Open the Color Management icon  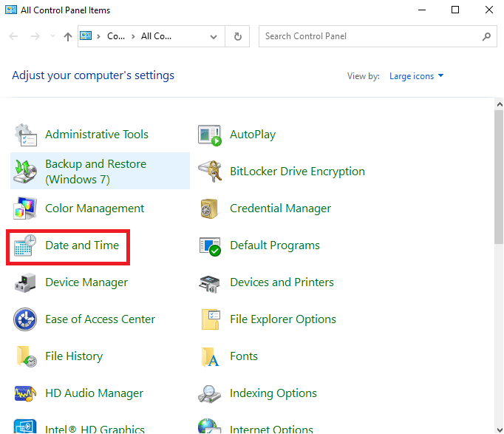click(x=26, y=208)
